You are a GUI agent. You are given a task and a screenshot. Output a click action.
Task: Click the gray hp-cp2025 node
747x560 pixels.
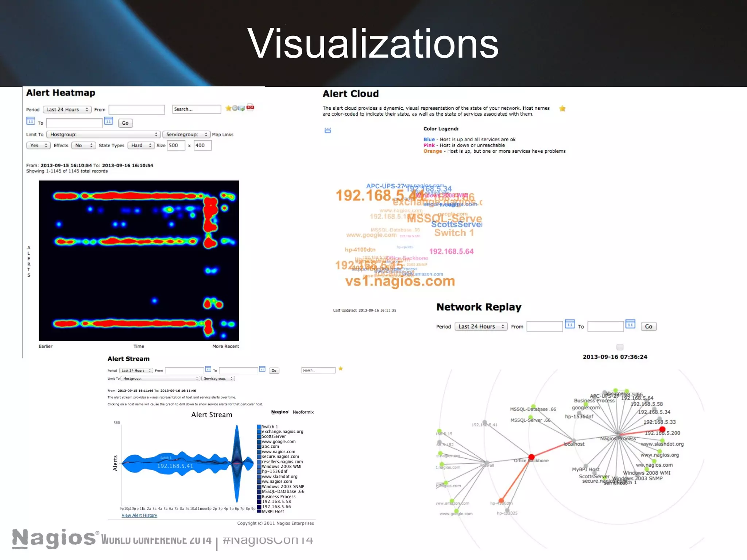[507, 510]
